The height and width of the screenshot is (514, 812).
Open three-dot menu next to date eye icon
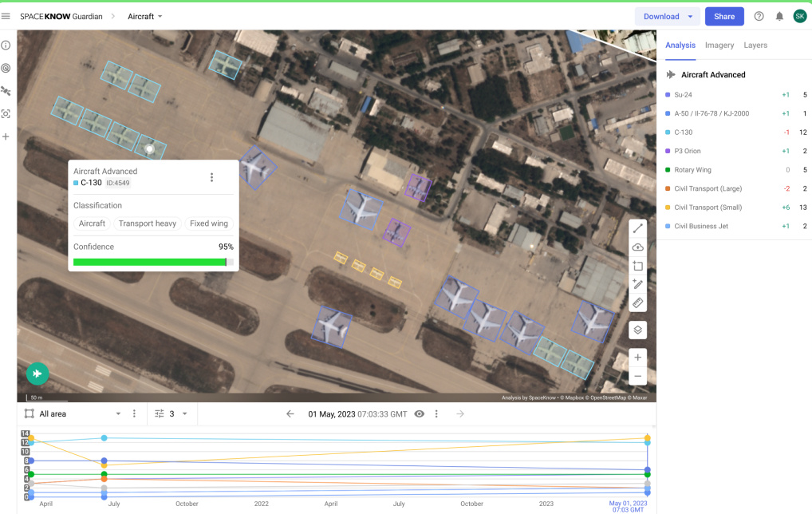(x=436, y=413)
